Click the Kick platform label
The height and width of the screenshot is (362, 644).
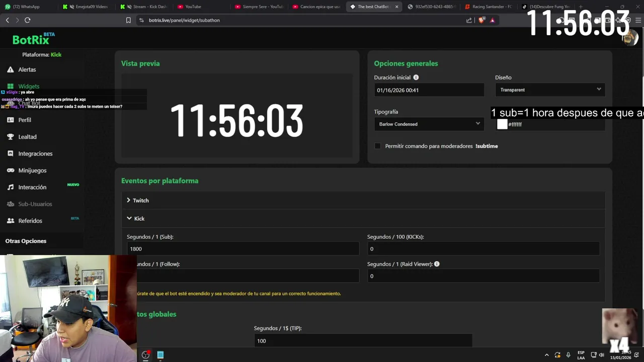point(56,54)
